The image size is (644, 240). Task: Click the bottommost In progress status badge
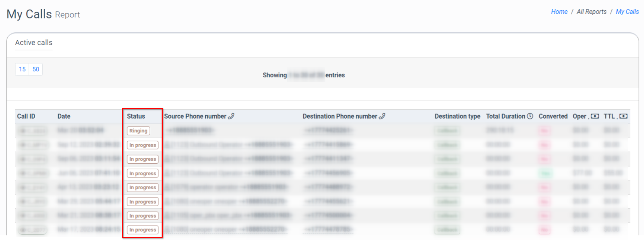click(142, 230)
